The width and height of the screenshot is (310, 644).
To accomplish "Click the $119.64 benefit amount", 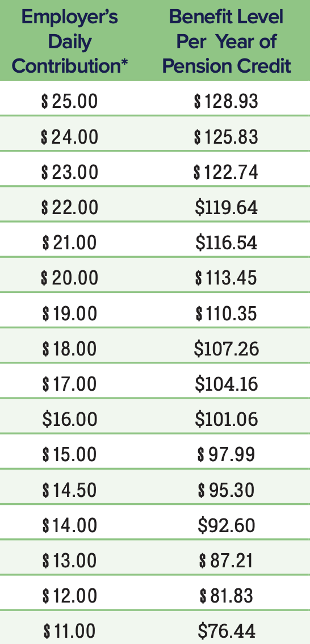I will pos(226,207).
